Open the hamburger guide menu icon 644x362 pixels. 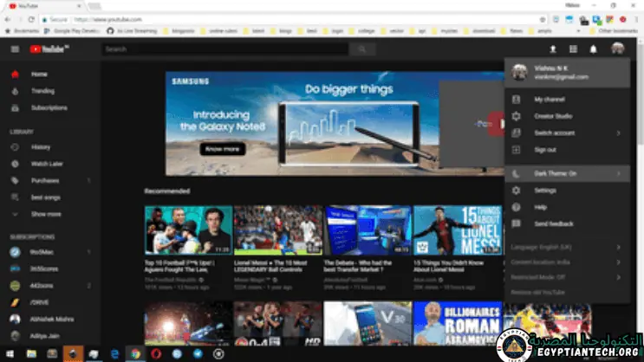[x=15, y=49]
